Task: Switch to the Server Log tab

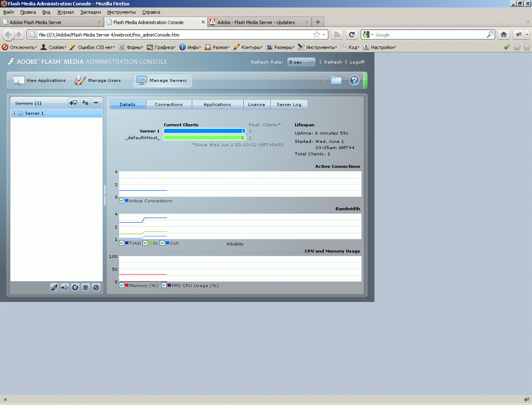Action: click(289, 104)
